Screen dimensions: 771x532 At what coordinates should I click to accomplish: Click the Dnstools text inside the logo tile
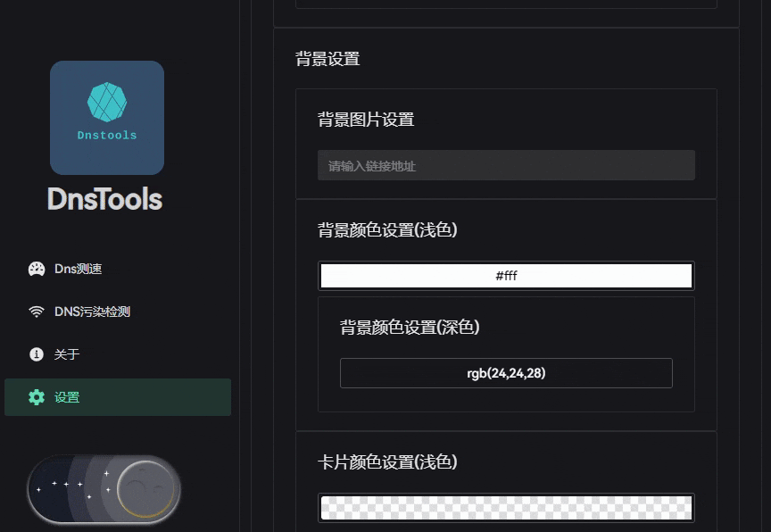click(107, 135)
